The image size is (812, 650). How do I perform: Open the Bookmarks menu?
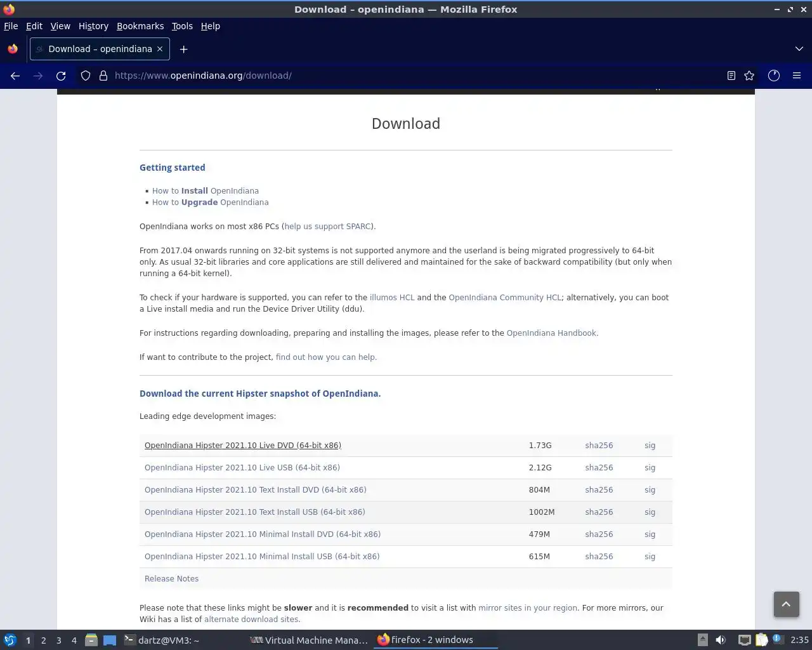pyautogui.click(x=140, y=26)
